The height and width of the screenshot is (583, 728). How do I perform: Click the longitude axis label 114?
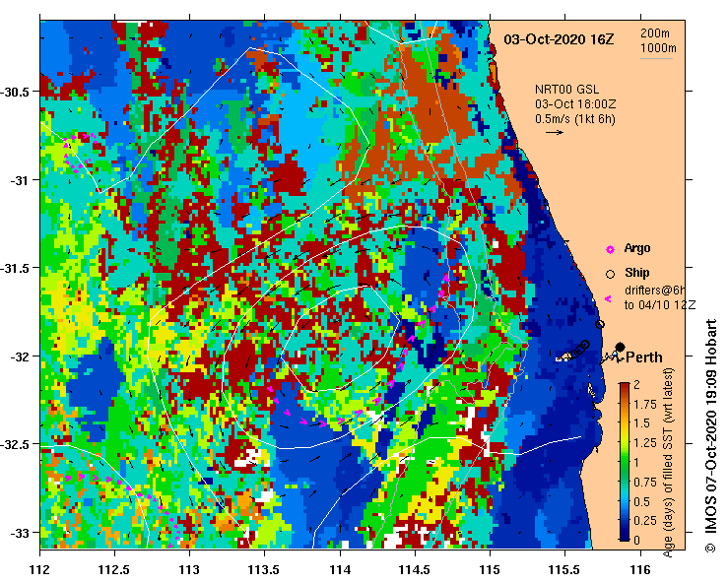pos(340,569)
